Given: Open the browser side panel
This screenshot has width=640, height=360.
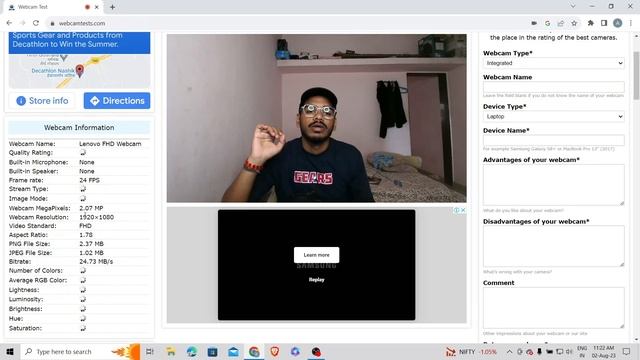Looking at the screenshot, I should pyautogui.click(x=604, y=23).
